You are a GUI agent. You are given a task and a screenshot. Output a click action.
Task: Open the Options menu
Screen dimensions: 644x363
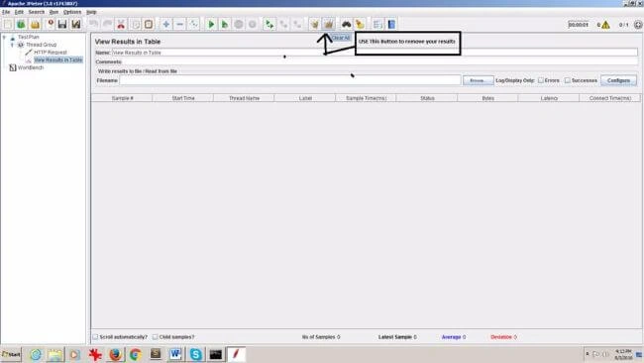coord(72,12)
